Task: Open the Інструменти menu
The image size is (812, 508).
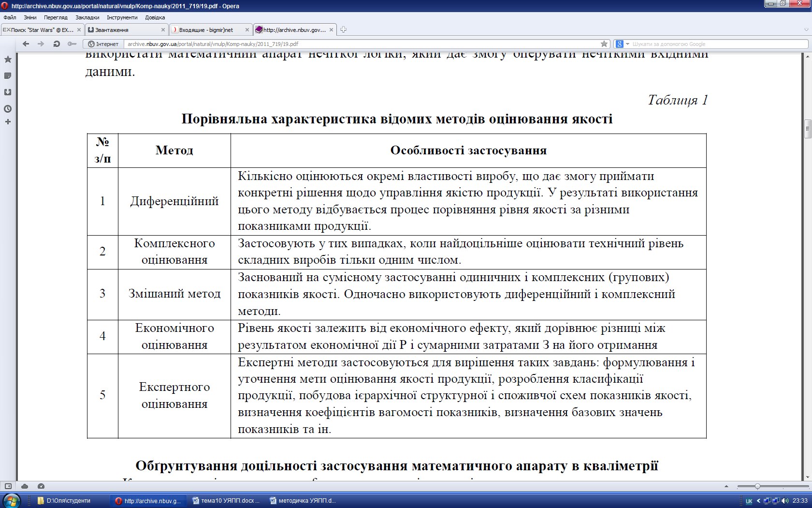Action: (122, 17)
